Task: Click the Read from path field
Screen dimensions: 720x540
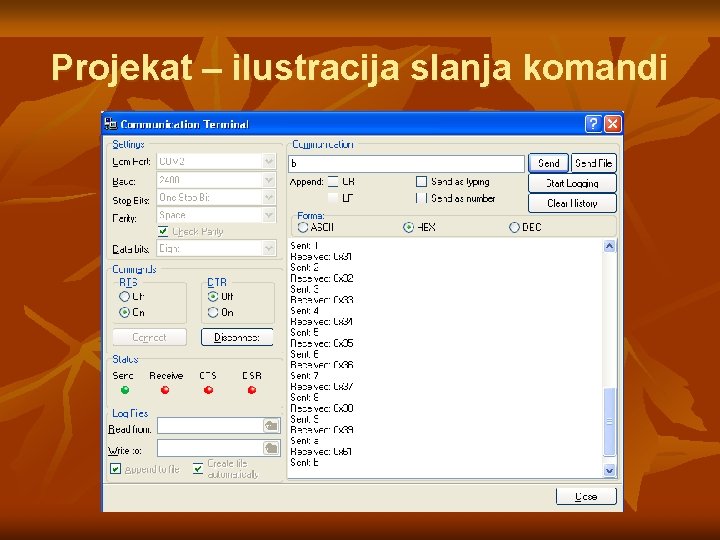Action: point(210,426)
